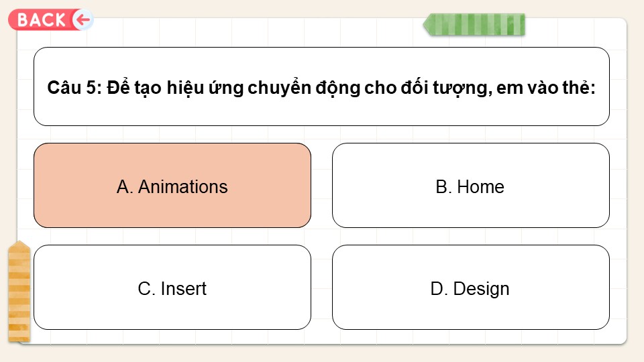
Task: Click the green washi tape decoration
Action: (474, 25)
